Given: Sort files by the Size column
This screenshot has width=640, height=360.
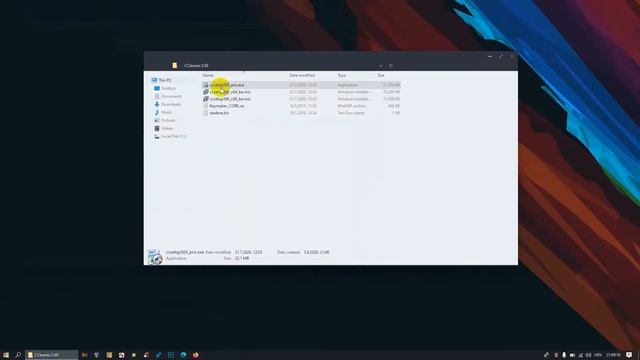Looking at the screenshot, I should (381, 76).
